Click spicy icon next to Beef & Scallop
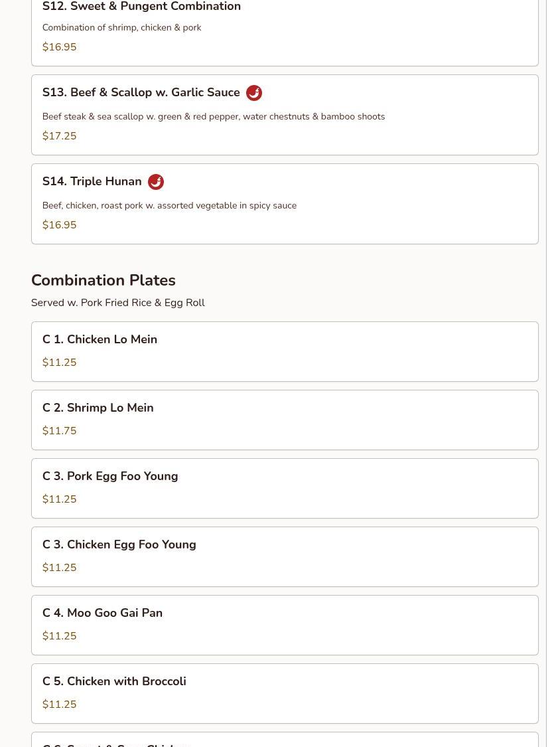The height and width of the screenshot is (747, 560). coord(253,93)
